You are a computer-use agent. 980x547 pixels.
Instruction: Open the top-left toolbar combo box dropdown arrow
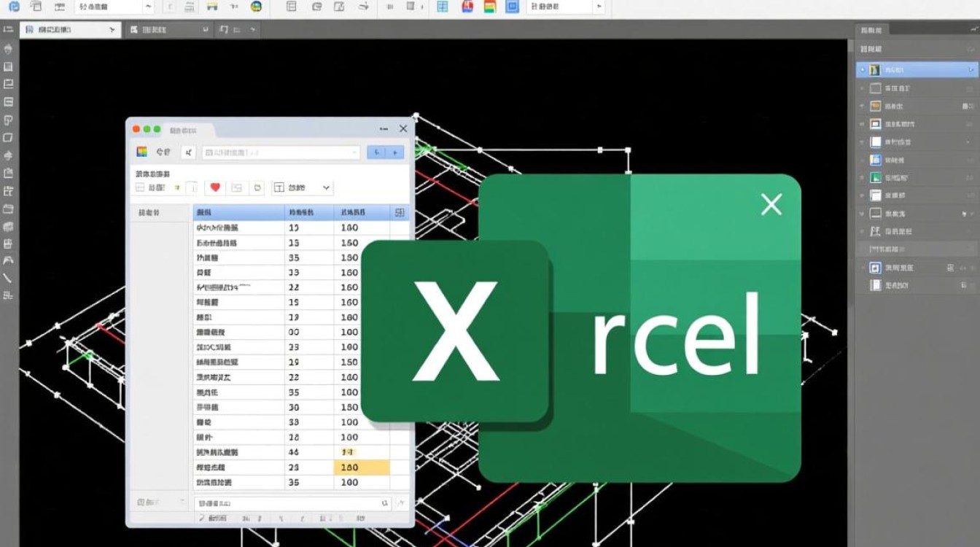(148, 7)
